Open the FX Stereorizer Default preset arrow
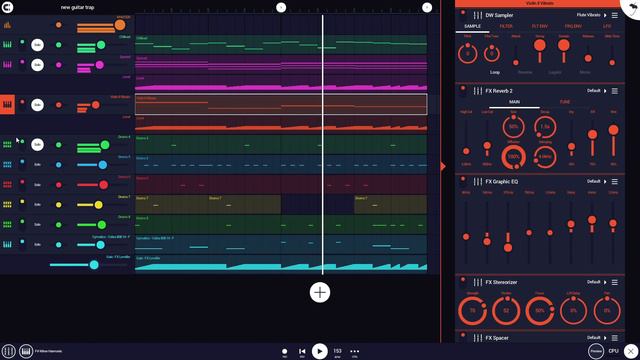The width and height of the screenshot is (640, 360). pyautogui.click(x=605, y=282)
